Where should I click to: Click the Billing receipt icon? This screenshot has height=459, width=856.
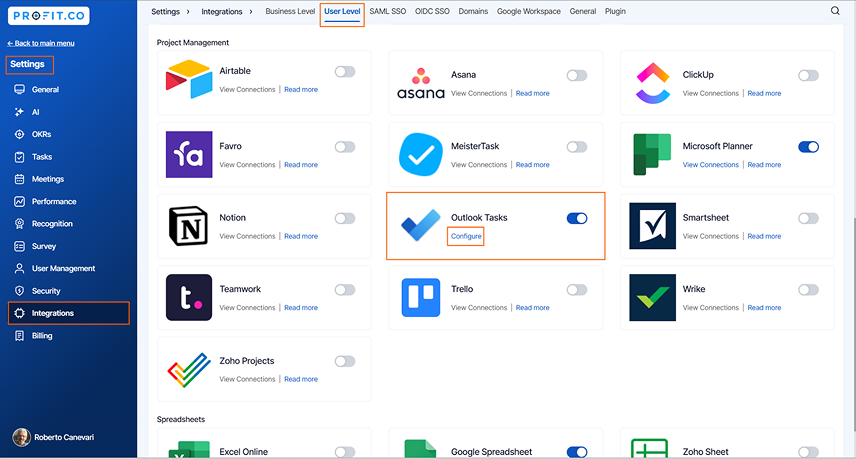[x=20, y=336]
